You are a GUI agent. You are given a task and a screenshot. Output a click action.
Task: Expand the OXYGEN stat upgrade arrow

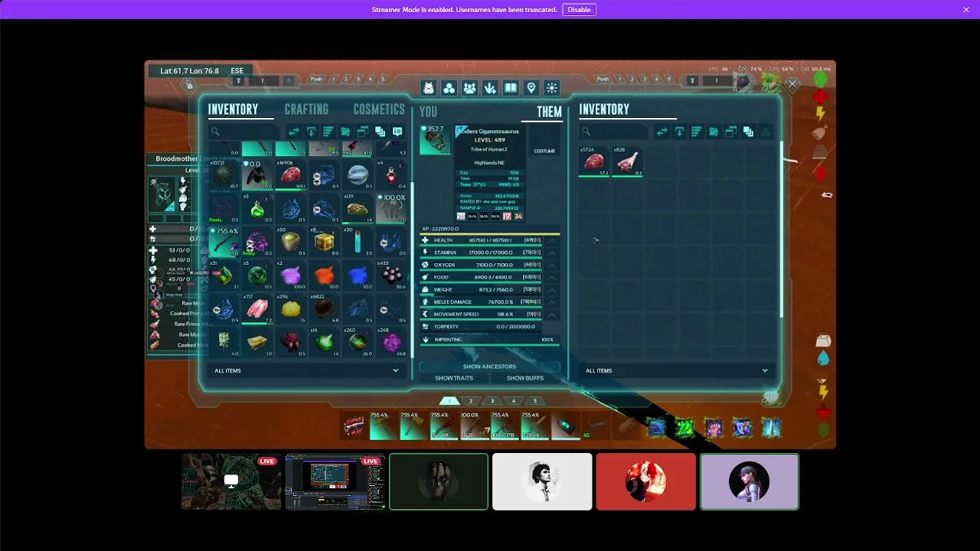[551, 265]
